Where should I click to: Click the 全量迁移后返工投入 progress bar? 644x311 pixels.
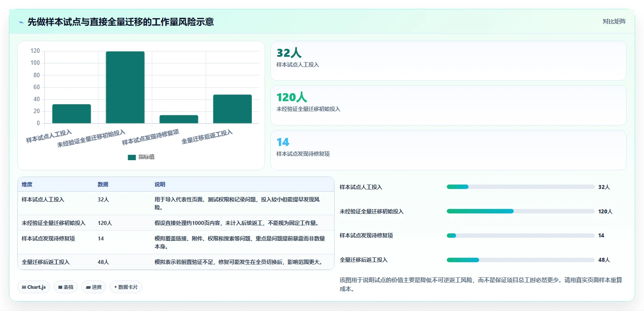pyautogui.click(x=520, y=260)
